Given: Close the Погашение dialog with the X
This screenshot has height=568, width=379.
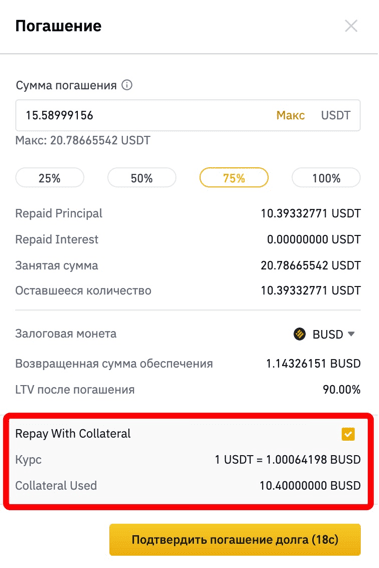Looking at the screenshot, I should (x=351, y=26).
